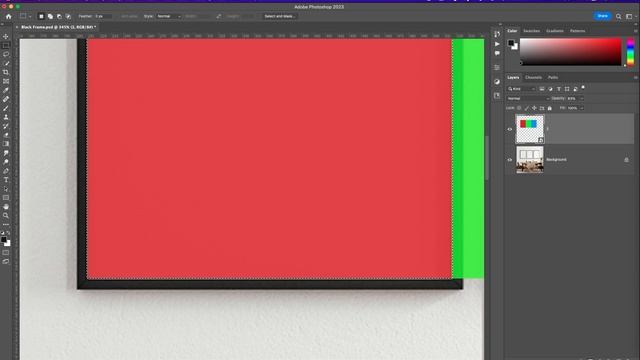640x360 pixels.
Task: Select the Frame tool
Action: (6, 81)
